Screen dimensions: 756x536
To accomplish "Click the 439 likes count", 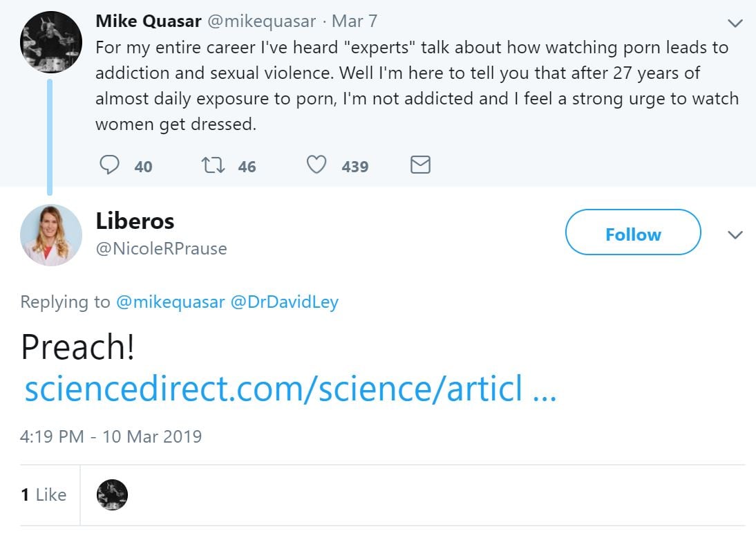I will [x=355, y=167].
